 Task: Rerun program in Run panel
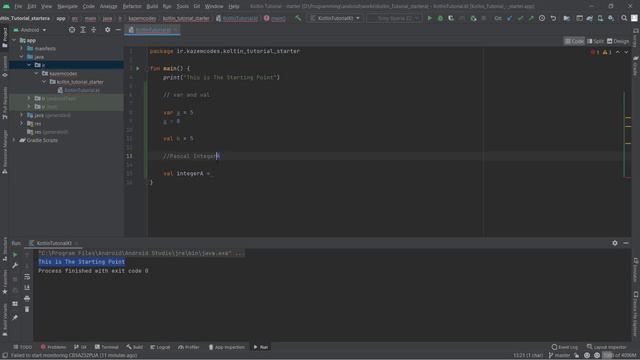pyautogui.click(x=15, y=255)
